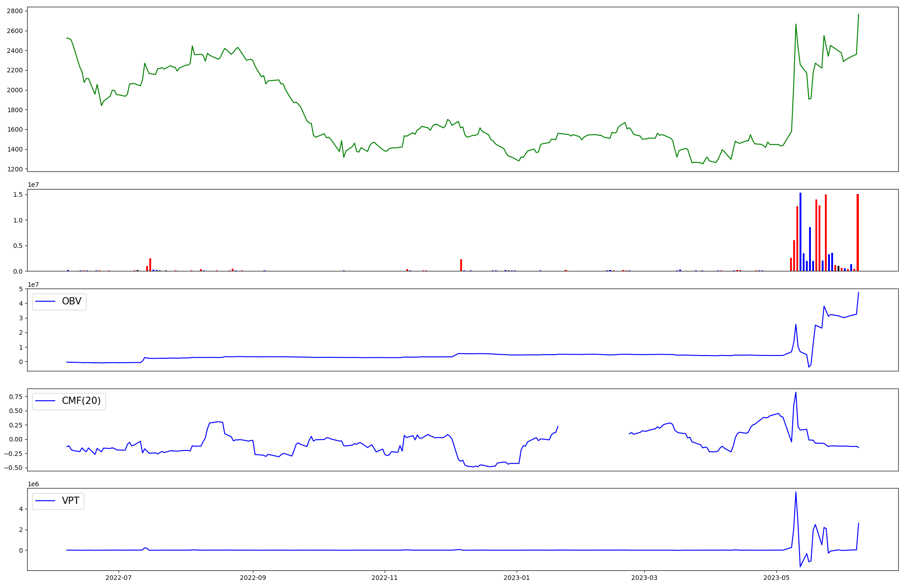Click the 1e6 scale label above VPT chart
Screen dimensions: 905x588
click(x=33, y=484)
